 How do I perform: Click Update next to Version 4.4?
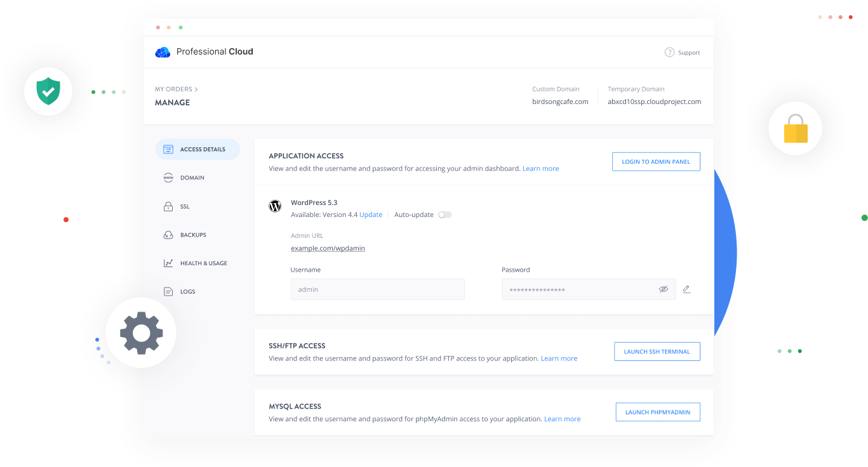click(x=371, y=214)
